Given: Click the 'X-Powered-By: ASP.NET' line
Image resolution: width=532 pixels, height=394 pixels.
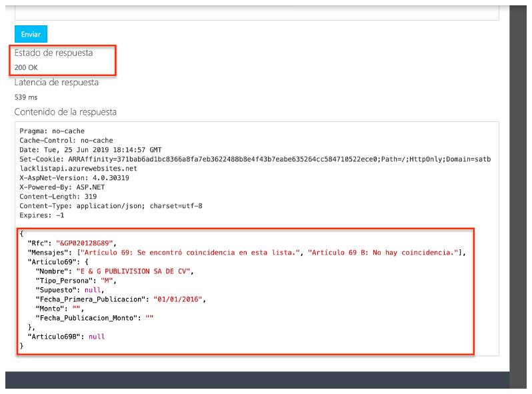Looking at the screenshot, I should point(62,187).
